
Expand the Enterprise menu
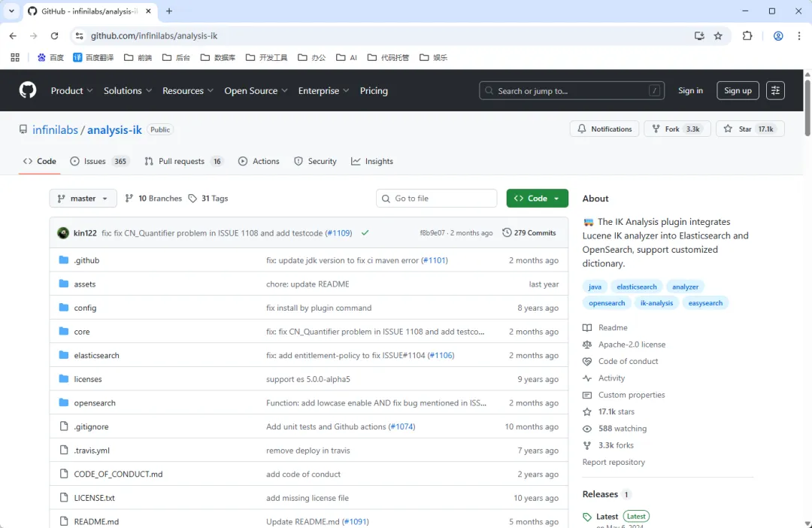click(323, 91)
